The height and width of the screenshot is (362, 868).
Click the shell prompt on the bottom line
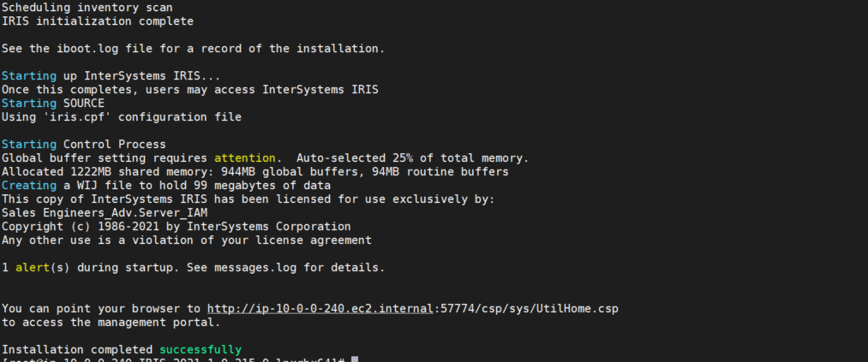[171, 359]
